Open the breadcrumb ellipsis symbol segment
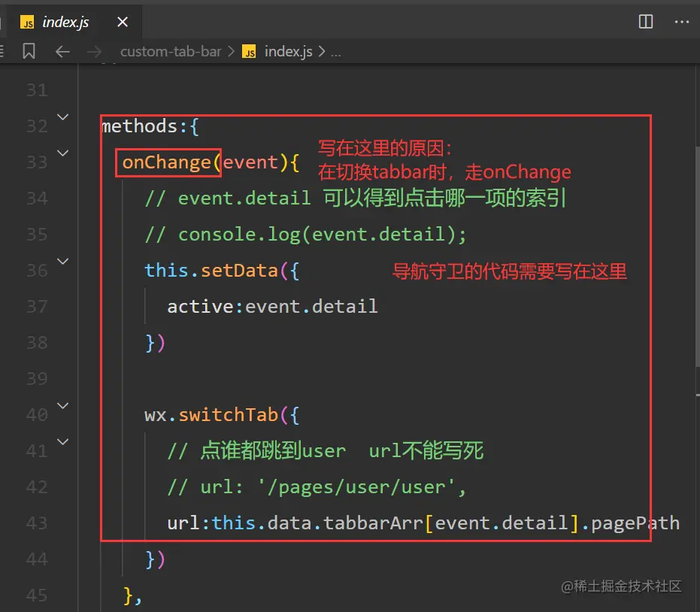 tap(335, 53)
